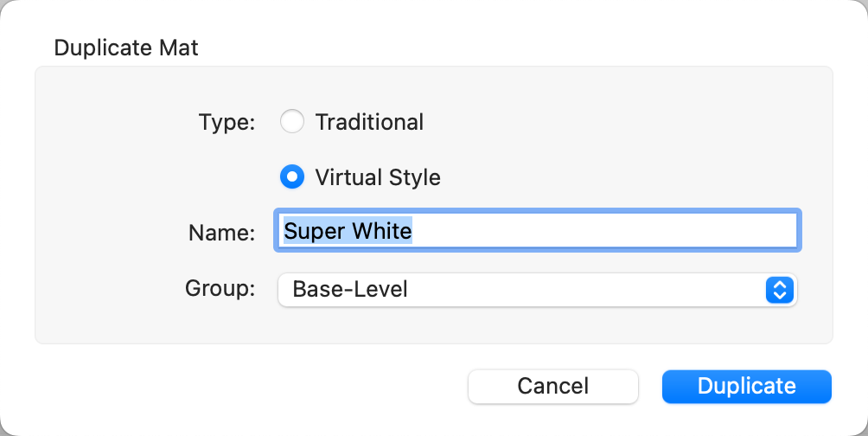Click inside the Name text field
Viewport: 868px width, 436px height.
coord(605,231)
